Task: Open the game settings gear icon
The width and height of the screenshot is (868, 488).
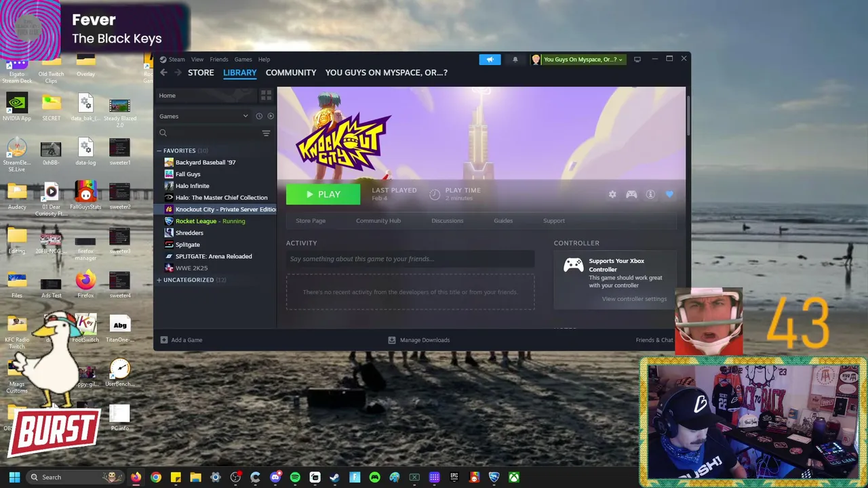Action: [612, 195]
